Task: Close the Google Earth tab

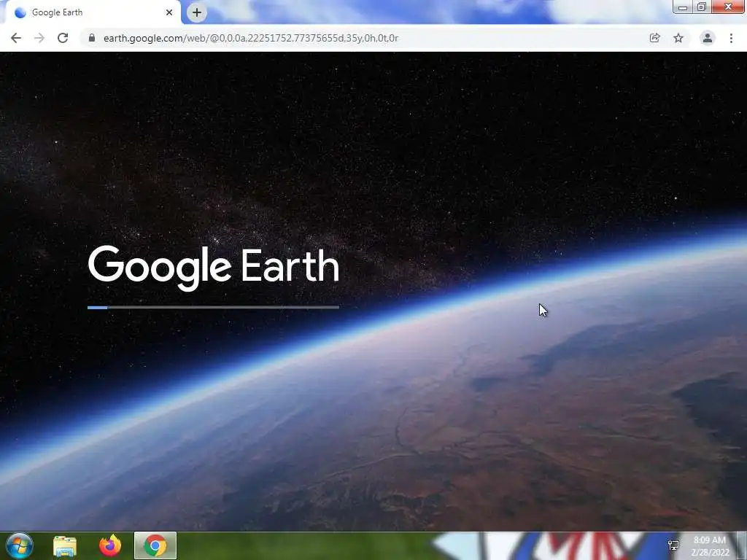Action: [x=169, y=12]
